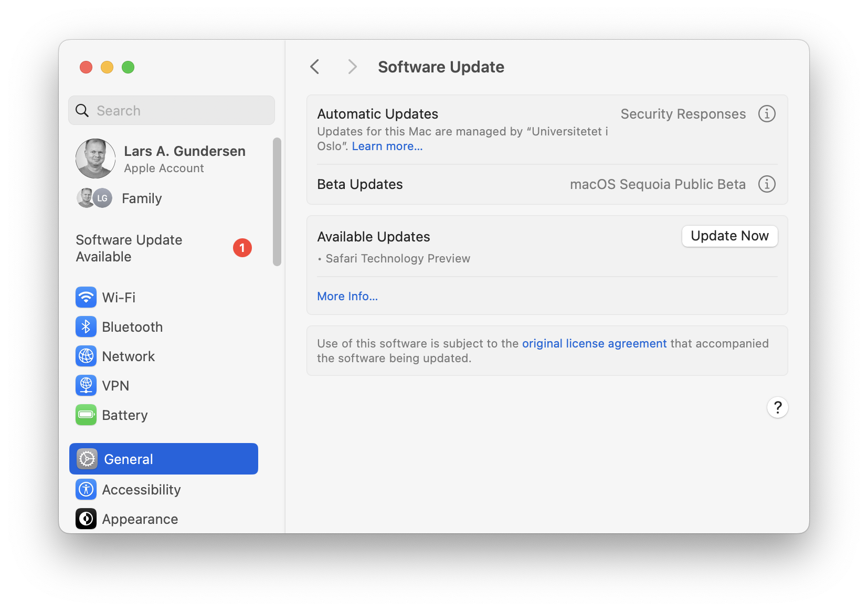
Task: Click into the Search field
Action: point(172,110)
